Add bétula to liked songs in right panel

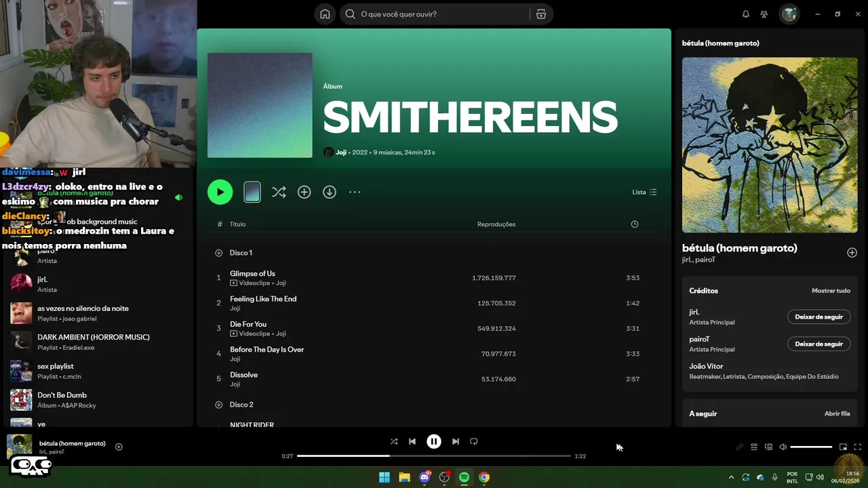tap(852, 253)
